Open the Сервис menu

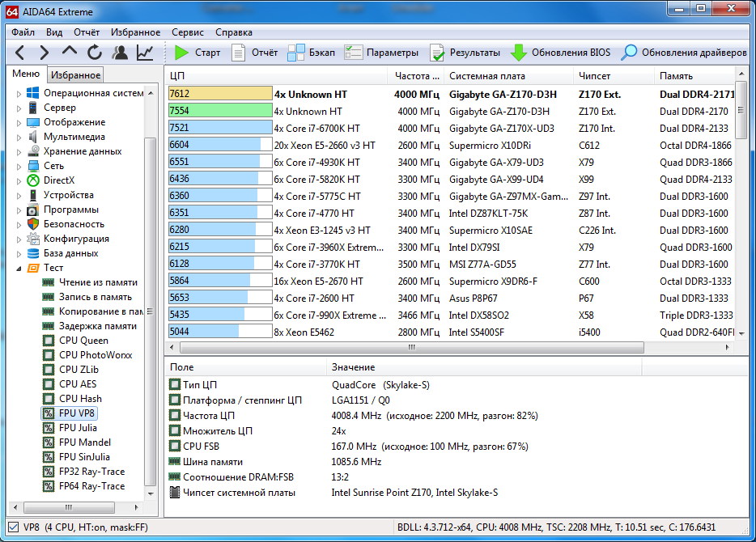tap(188, 32)
